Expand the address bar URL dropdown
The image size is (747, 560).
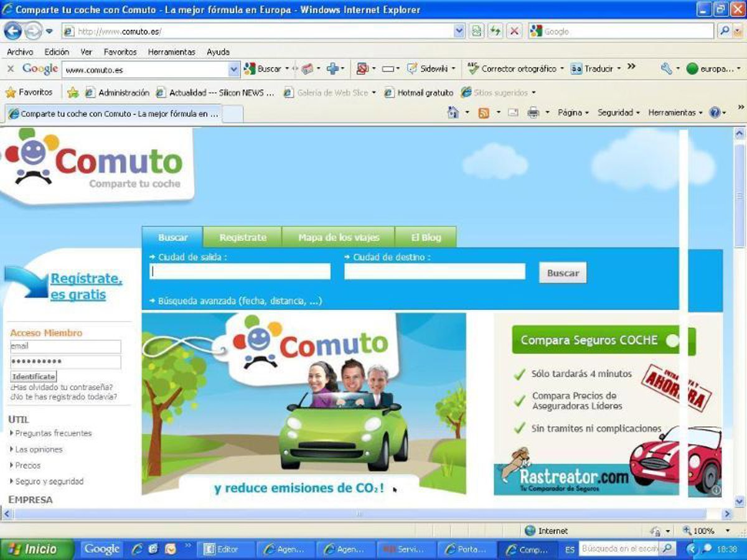pos(459,31)
